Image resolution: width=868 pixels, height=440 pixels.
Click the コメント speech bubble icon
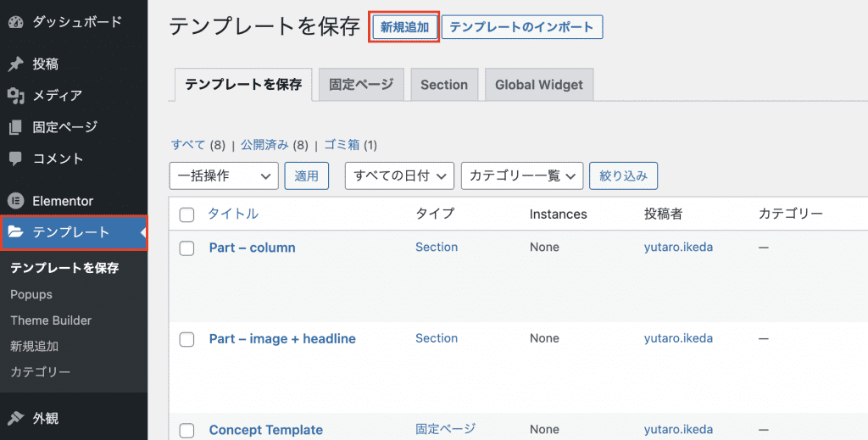(x=15, y=159)
